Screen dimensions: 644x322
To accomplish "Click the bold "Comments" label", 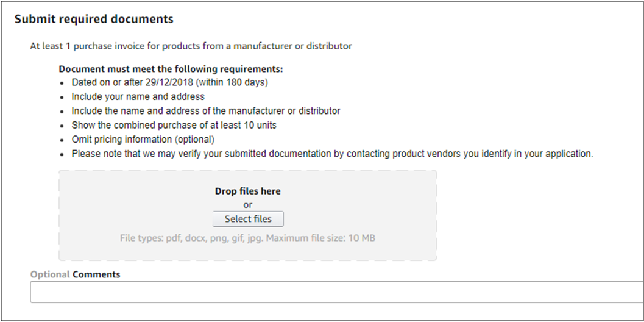I will point(96,274).
